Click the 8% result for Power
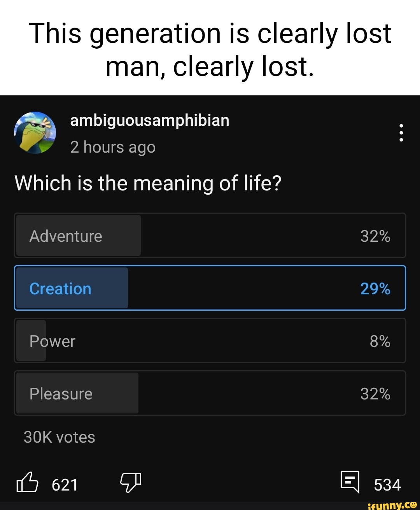Screen dimensions: 420x510 (380, 341)
